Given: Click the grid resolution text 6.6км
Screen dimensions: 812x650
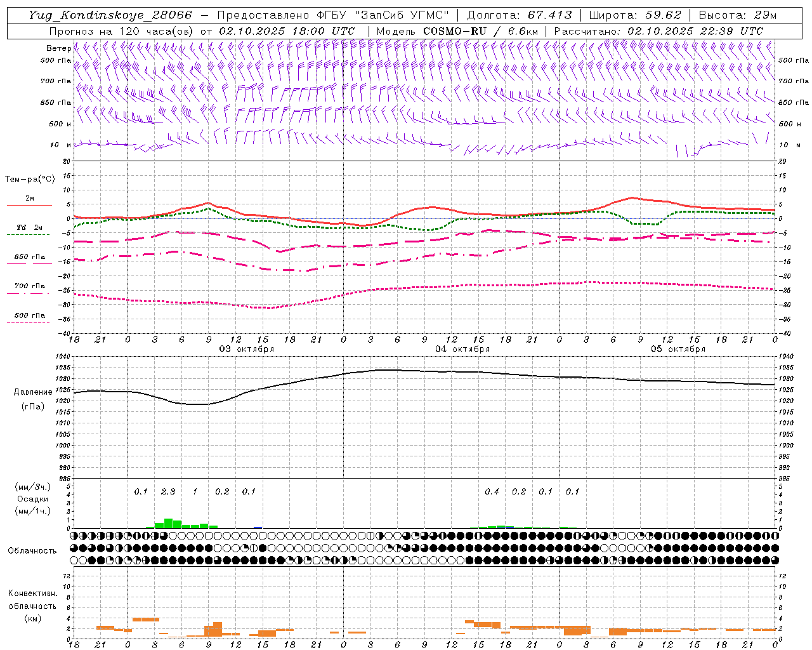Looking at the screenshot, I should click(523, 31).
